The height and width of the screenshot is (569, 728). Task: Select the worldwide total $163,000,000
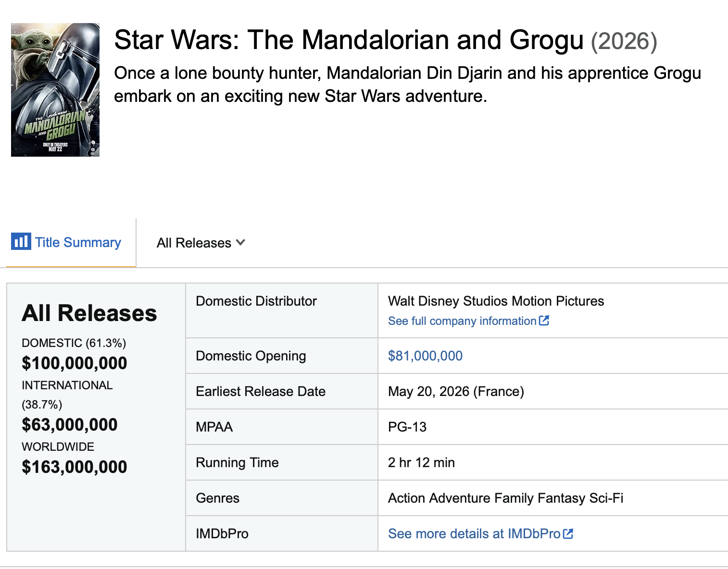75,467
